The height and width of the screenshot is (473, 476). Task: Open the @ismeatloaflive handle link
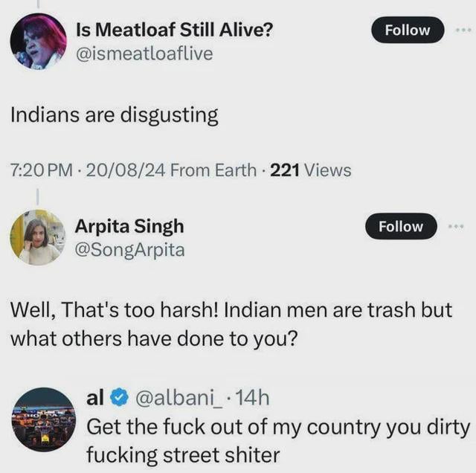[x=144, y=54]
